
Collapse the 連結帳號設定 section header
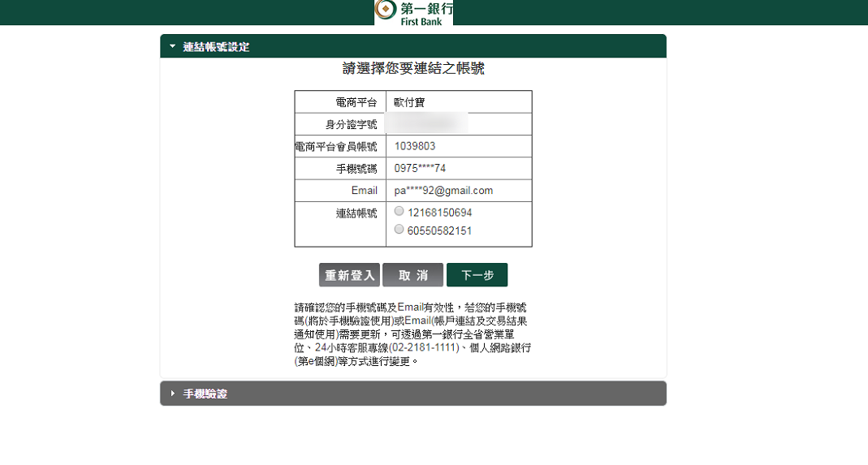413,46
